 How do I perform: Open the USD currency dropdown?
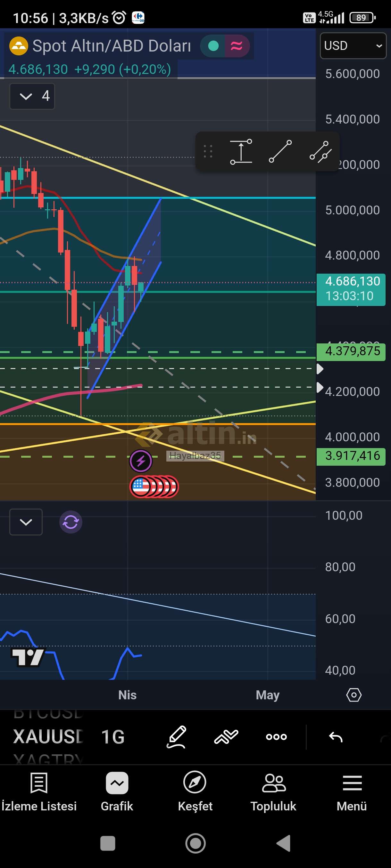353,46
